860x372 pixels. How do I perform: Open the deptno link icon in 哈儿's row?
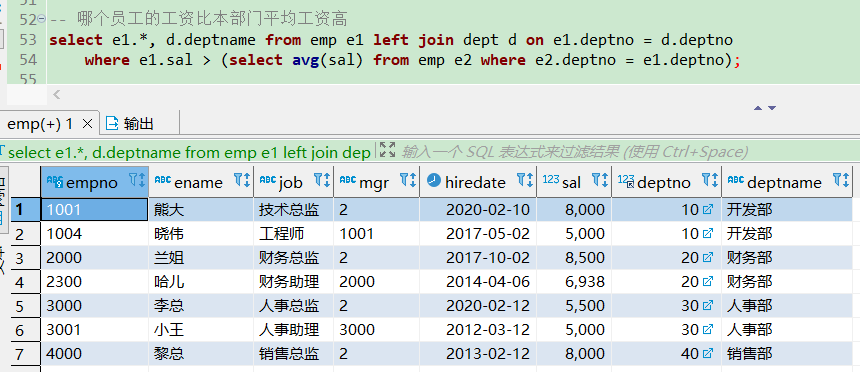708,281
